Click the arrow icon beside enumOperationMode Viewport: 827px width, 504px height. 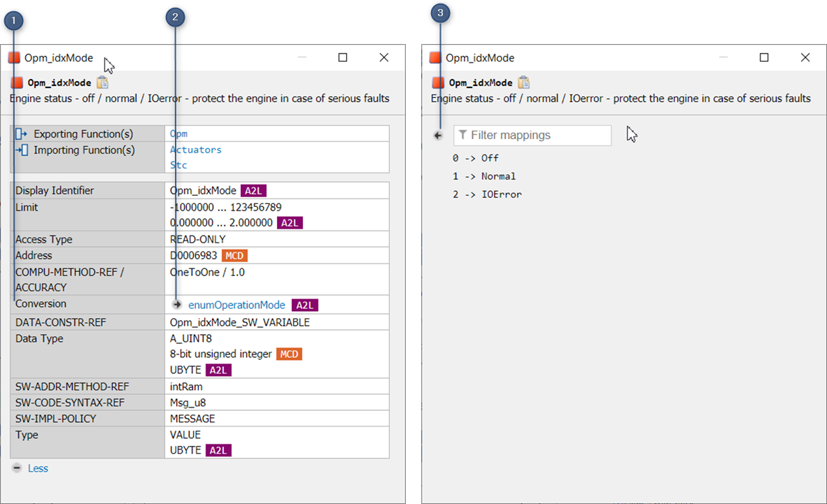click(177, 305)
